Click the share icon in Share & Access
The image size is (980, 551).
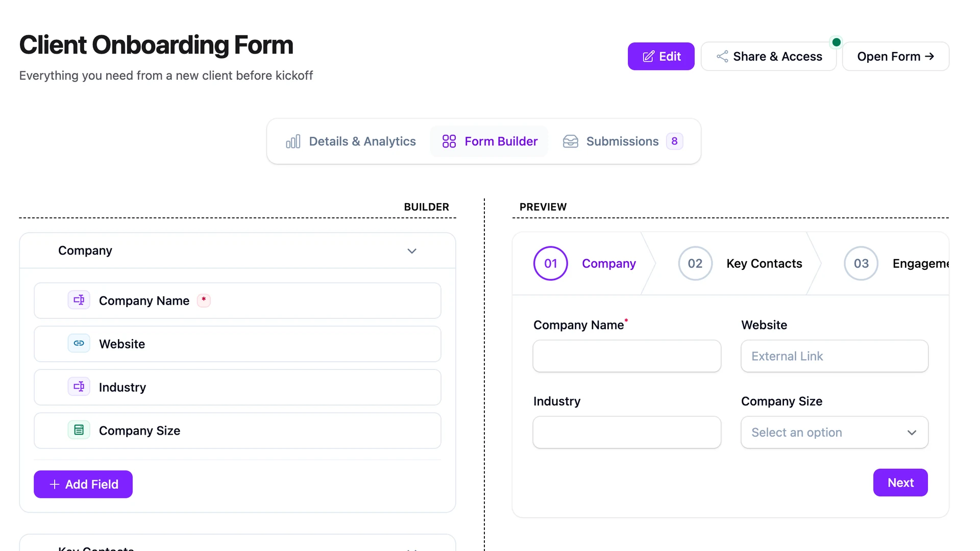[722, 57]
